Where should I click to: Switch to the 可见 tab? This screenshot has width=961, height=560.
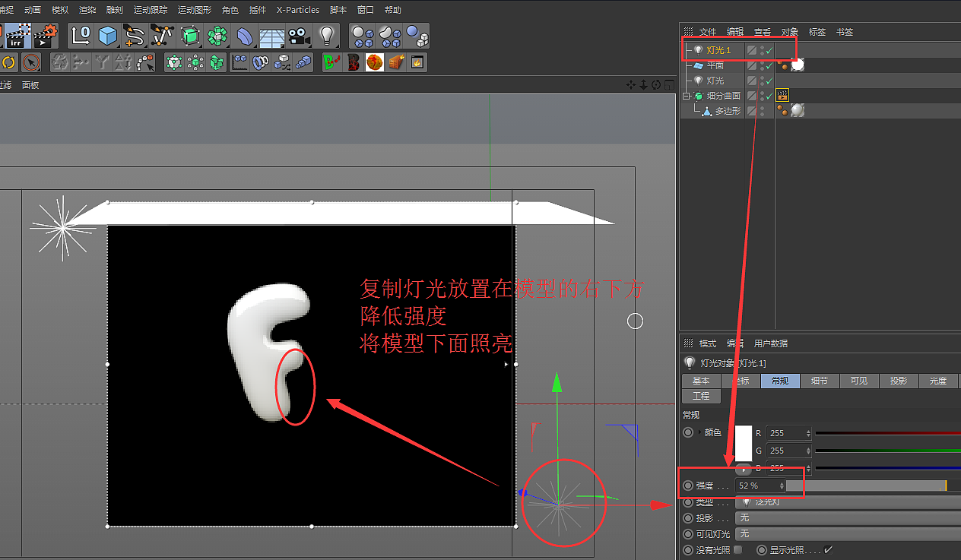click(x=859, y=381)
